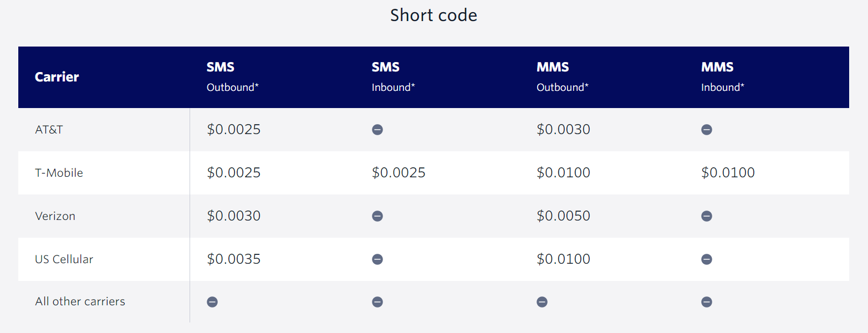Click Verizon MMS Outbound price $0.0050
This screenshot has height=333, width=868.
(563, 216)
